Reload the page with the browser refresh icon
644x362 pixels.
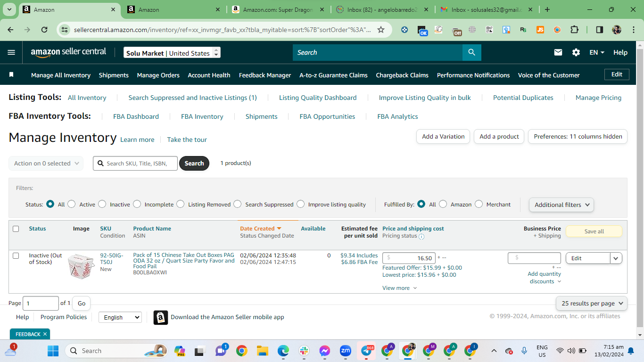pos(44,30)
